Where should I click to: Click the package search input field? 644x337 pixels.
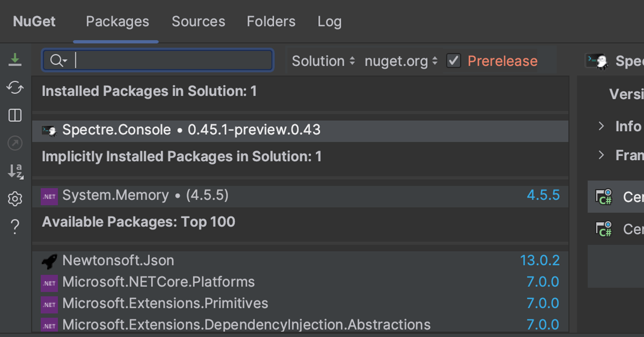point(172,61)
